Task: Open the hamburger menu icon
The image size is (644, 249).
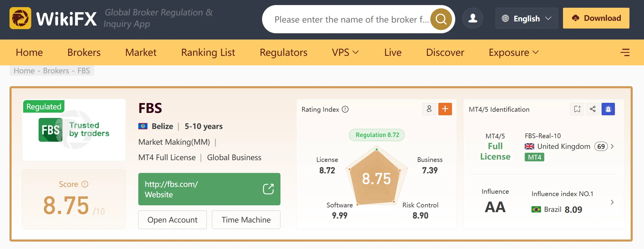Action: (625, 53)
